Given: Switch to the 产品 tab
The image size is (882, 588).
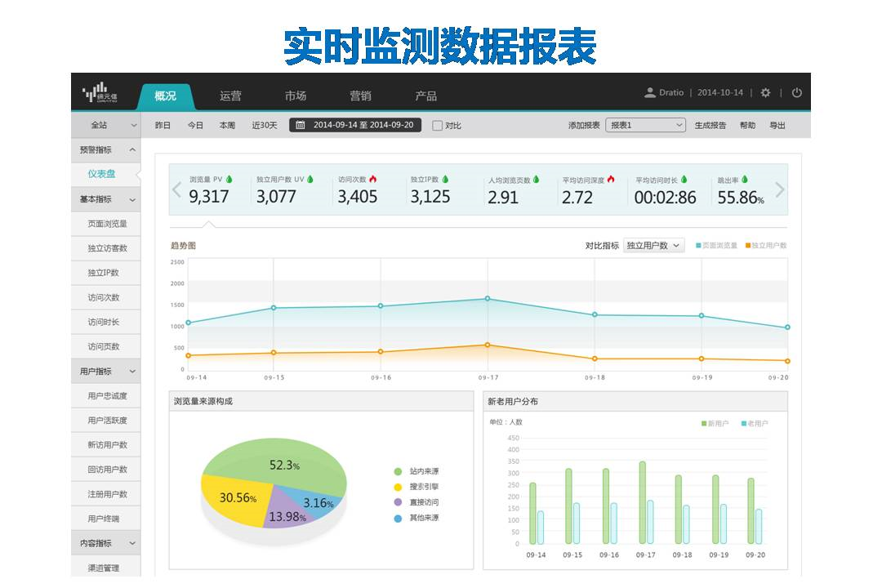Looking at the screenshot, I should [x=425, y=96].
